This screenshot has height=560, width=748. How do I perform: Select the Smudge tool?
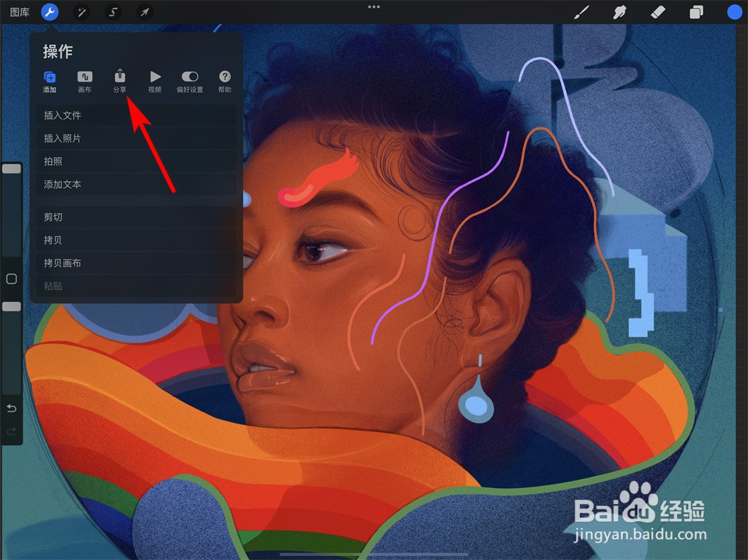[620, 12]
